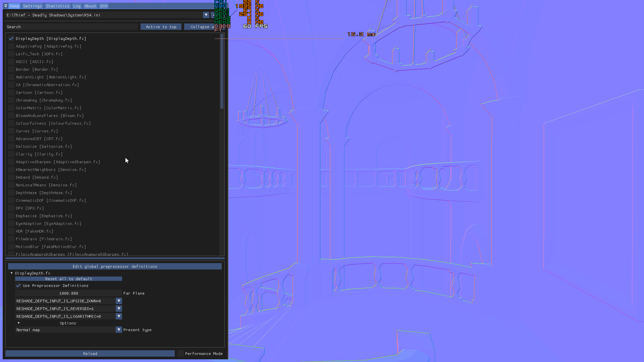Screen dimensions: 644x362
Task: Uncheck the DisplayDepth effect checkbox
Action: (x=11, y=39)
